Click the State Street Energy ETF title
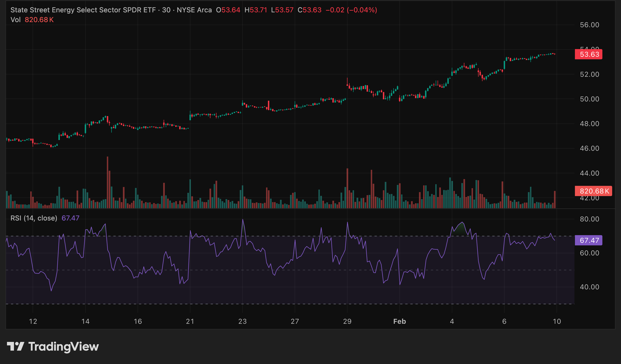 (83, 10)
